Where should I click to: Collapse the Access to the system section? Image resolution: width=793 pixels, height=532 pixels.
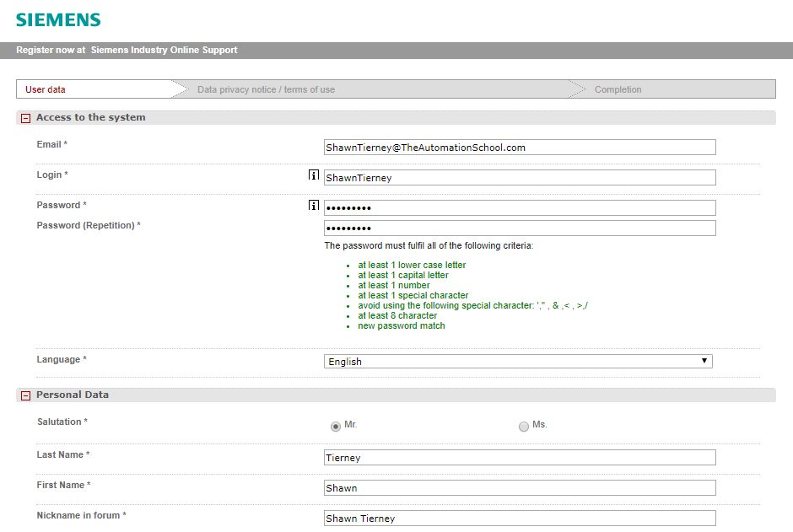click(25, 119)
